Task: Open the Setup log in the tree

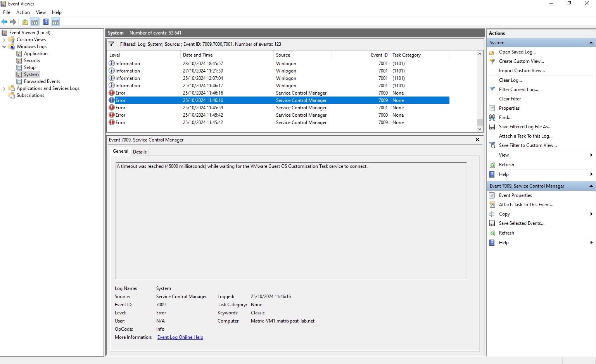Action: pyautogui.click(x=30, y=67)
